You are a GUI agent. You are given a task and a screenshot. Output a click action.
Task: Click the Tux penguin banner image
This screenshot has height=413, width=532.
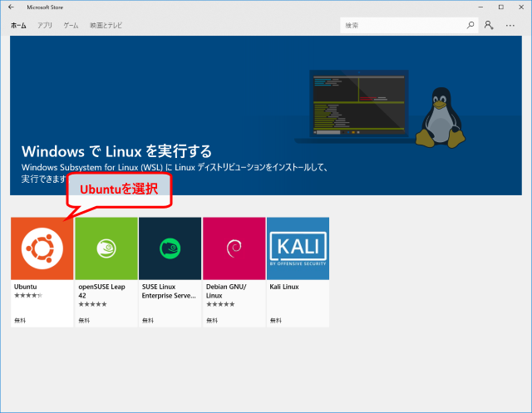point(441,118)
